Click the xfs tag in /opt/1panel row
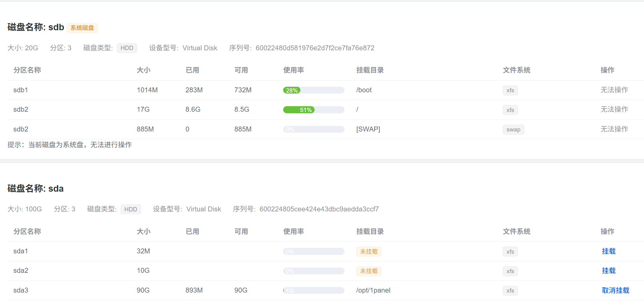 tap(510, 291)
